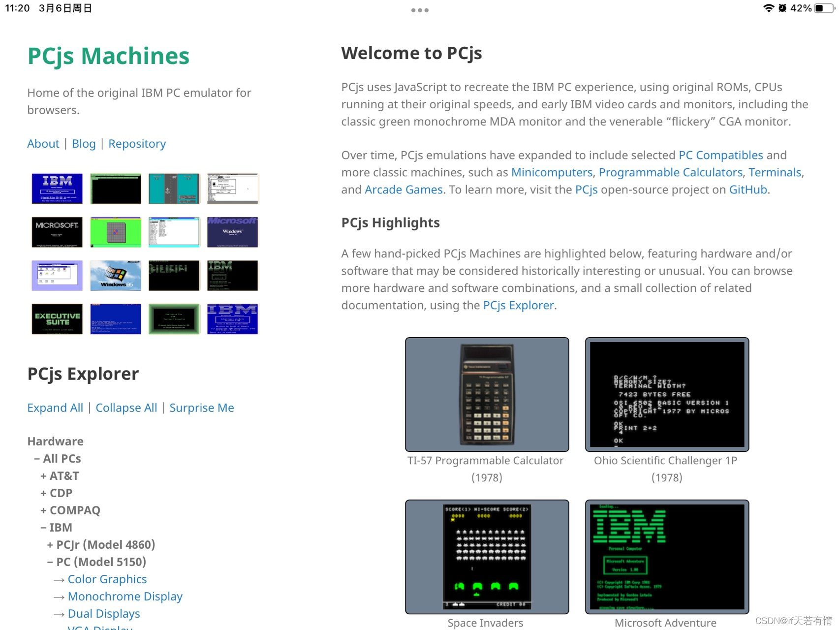Follow the PCjs Explorer link in Highlights
840x630 pixels.
[x=518, y=305]
